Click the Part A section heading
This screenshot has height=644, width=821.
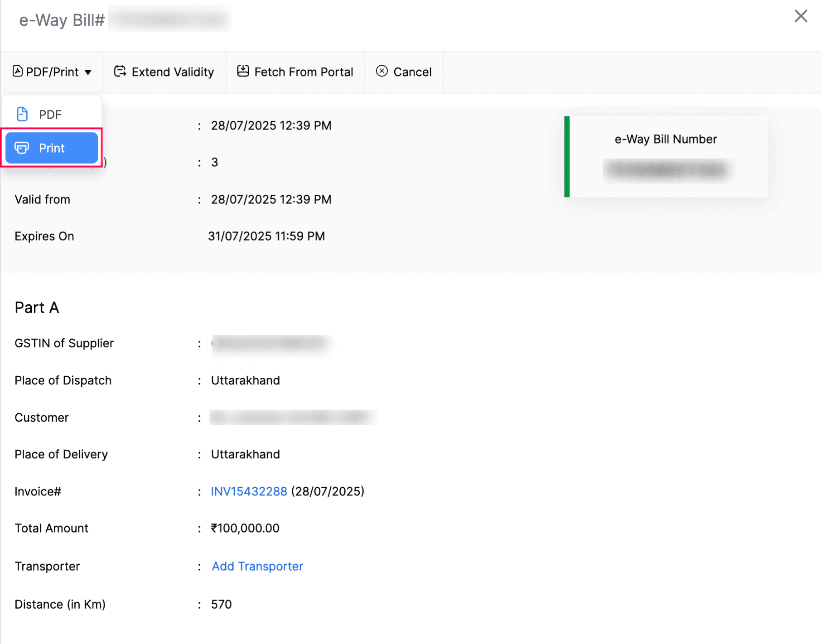pos(37,308)
